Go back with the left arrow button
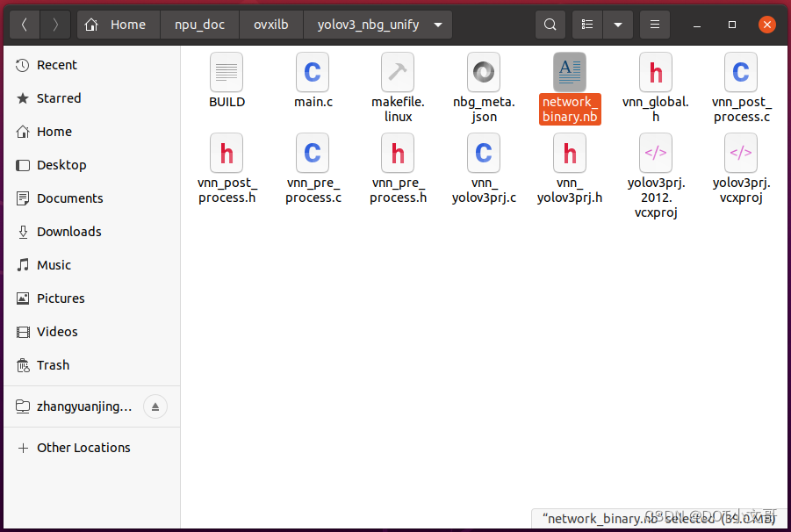The width and height of the screenshot is (791, 532). tap(25, 25)
